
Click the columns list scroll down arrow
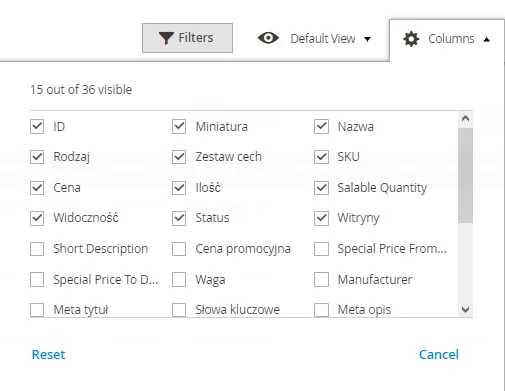(465, 310)
